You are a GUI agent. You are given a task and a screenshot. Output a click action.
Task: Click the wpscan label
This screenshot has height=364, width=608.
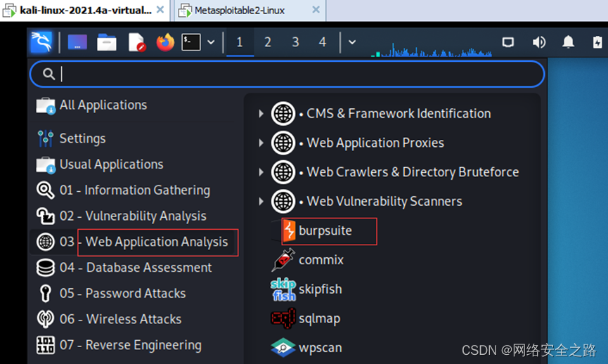coord(321,348)
